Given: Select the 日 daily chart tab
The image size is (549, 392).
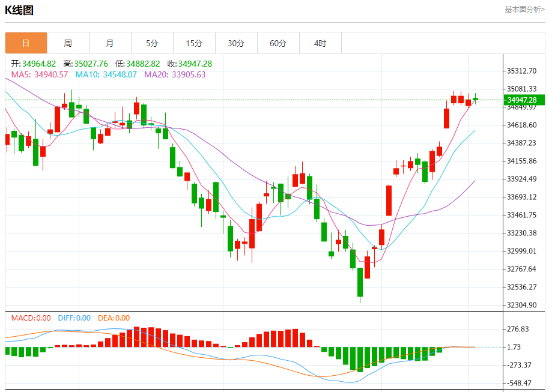Looking at the screenshot, I should 26,43.
